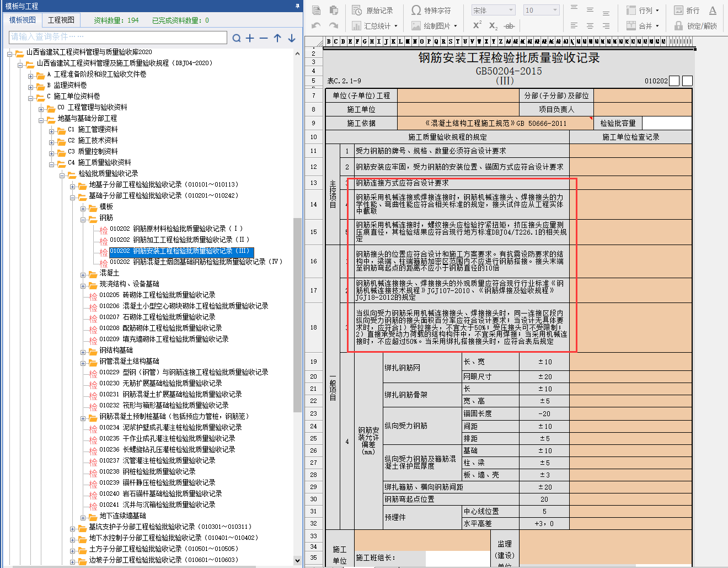Click the undo arrow icon
This screenshot has width=728, height=568.
pyautogui.click(x=316, y=25)
